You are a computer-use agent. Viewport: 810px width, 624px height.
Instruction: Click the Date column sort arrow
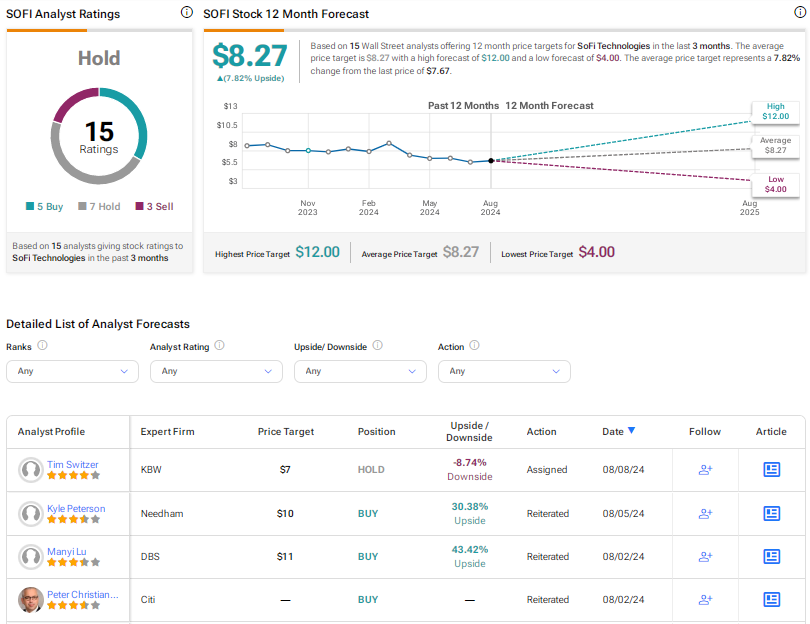tap(631, 430)
